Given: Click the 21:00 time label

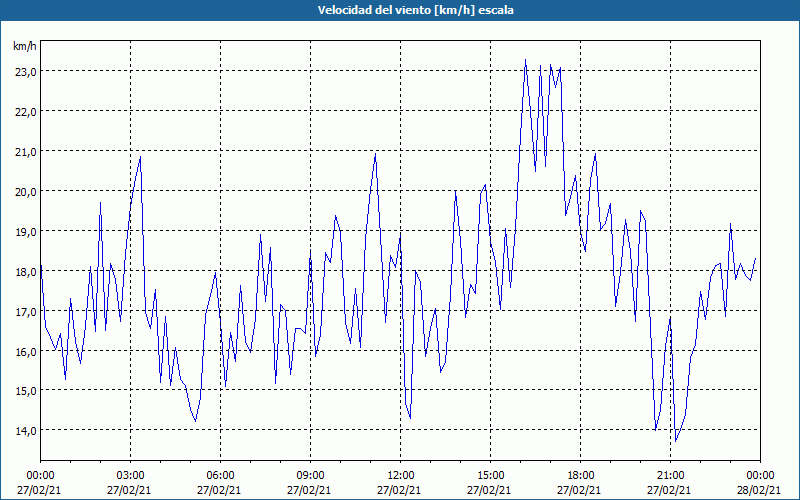Looking at the screenshot, I should 670,476.
